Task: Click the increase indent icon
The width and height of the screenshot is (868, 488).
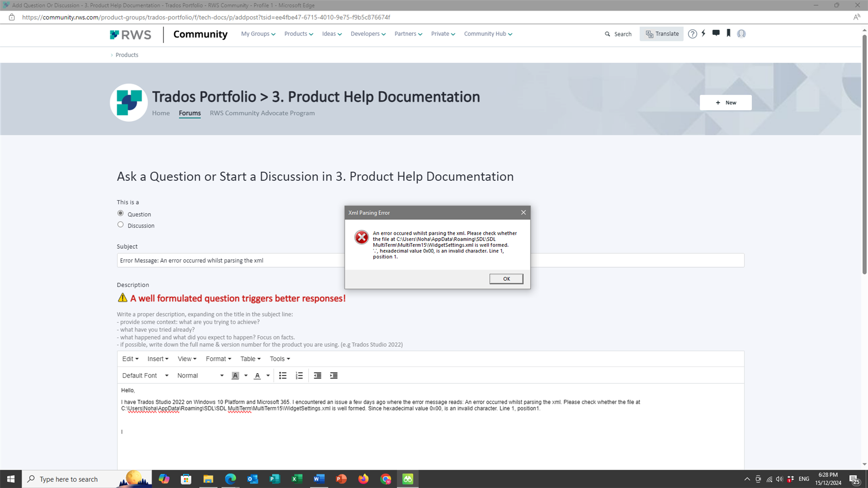Action: coord(334,376)
